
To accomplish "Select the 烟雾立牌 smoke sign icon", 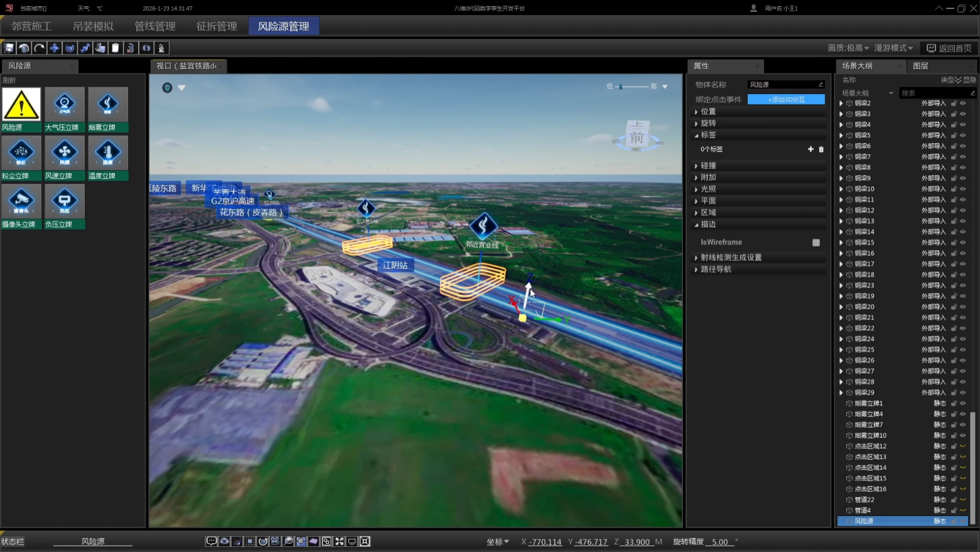I will point(107,104).
